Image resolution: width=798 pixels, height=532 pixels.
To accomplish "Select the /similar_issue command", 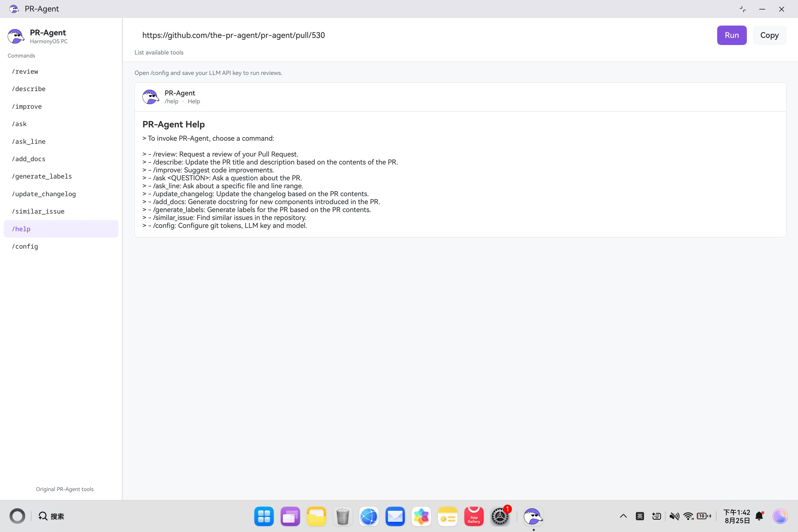I will 61,211.
